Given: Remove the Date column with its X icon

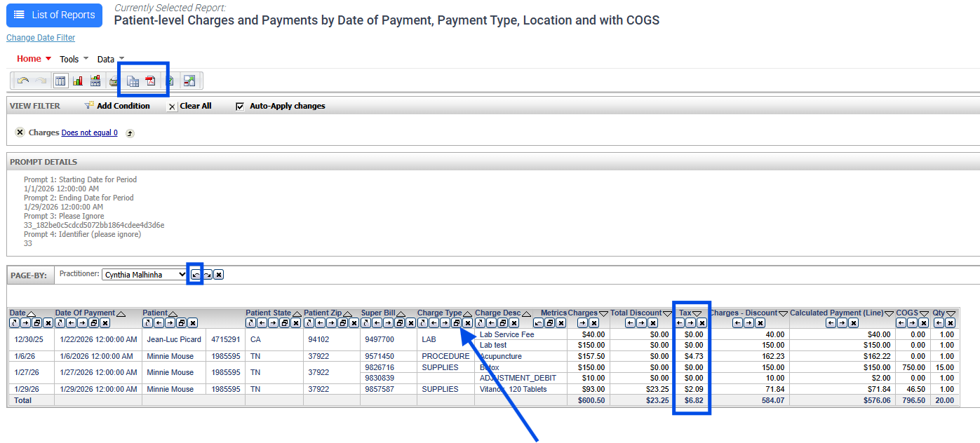Looking at the screenshot, I should tap(48, 323).
